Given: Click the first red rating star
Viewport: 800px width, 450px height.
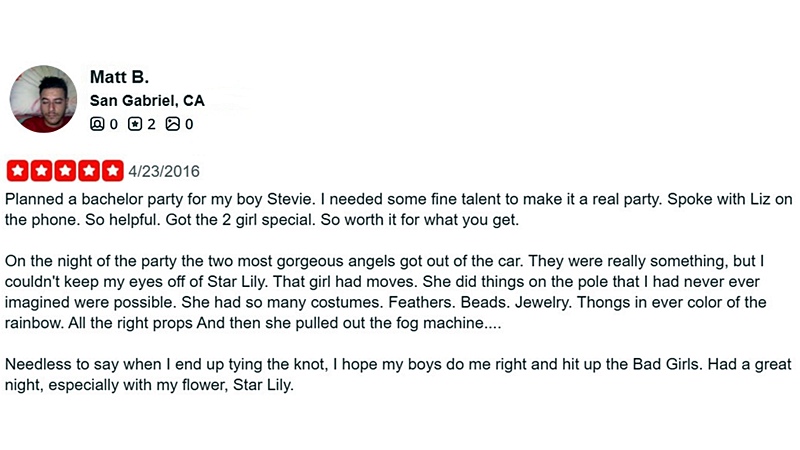Looking at the screenshot, I should tap(17, 171).
